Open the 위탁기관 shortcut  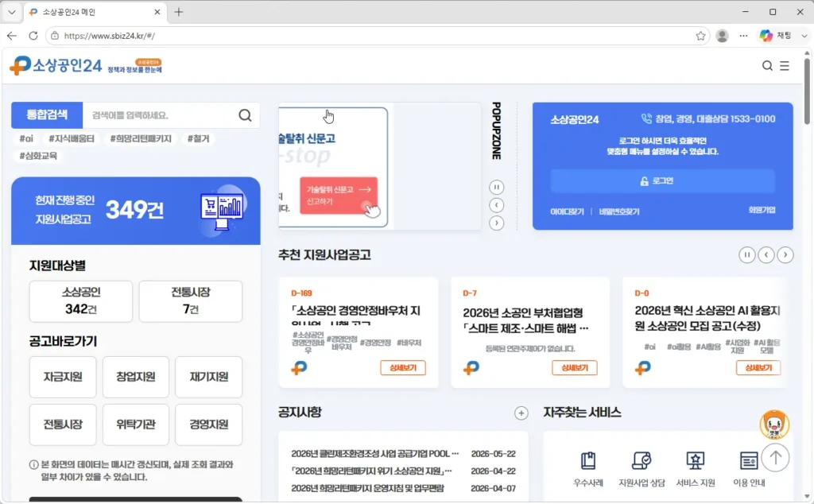(x=135, y=425)
